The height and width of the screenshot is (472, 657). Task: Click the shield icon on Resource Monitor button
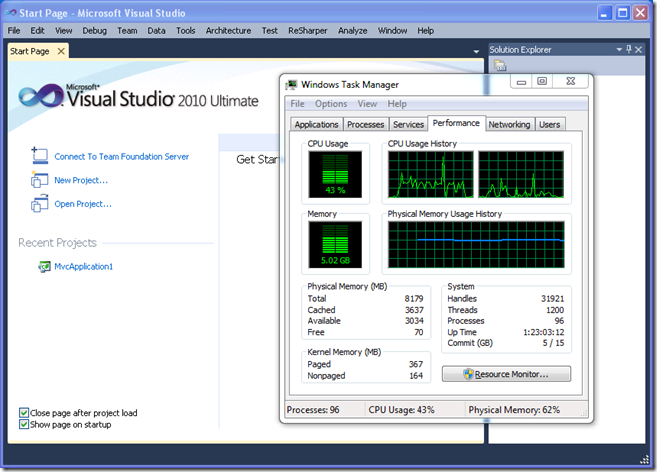[x=468, y=374]
